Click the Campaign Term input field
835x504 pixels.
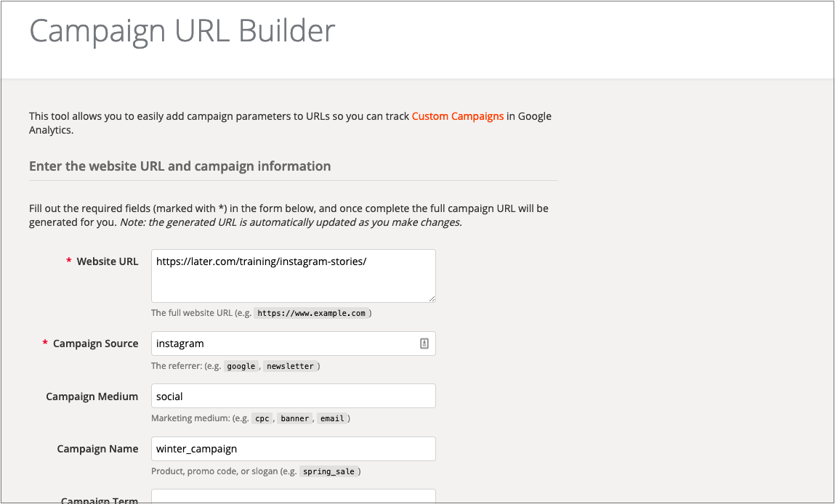pos(294,497)
